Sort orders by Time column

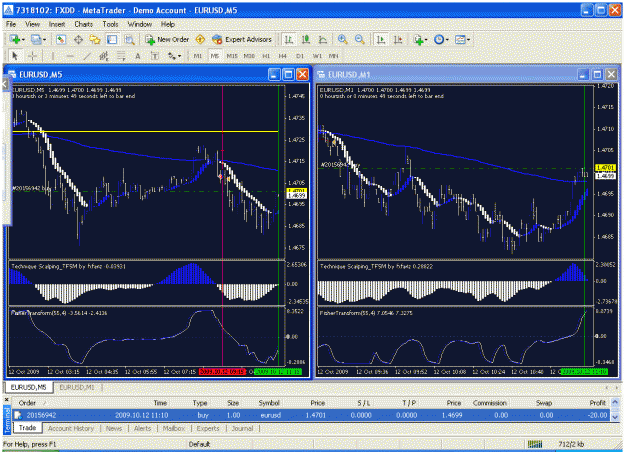click(160, 403)
